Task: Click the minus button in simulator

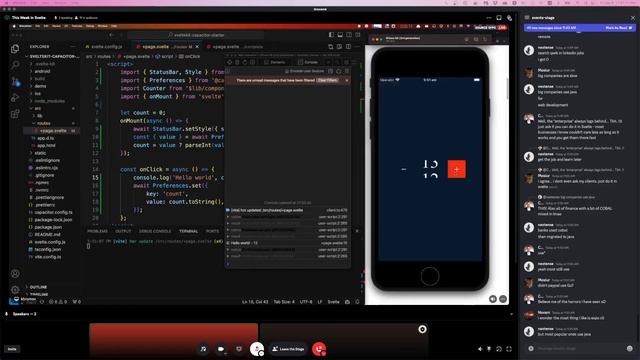Action: 404,169
